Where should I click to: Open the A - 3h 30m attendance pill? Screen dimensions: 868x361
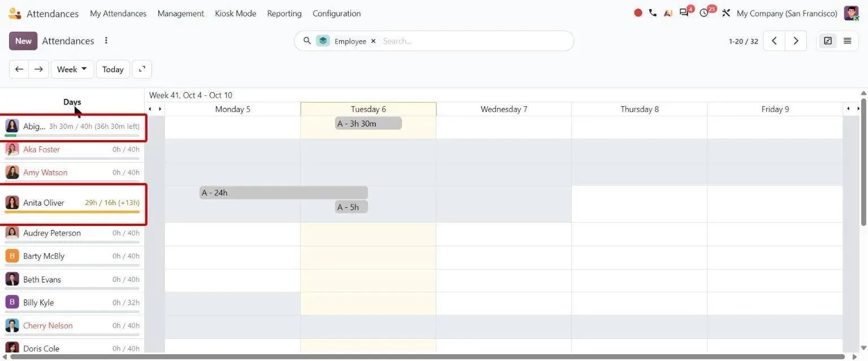click(368, 123)
